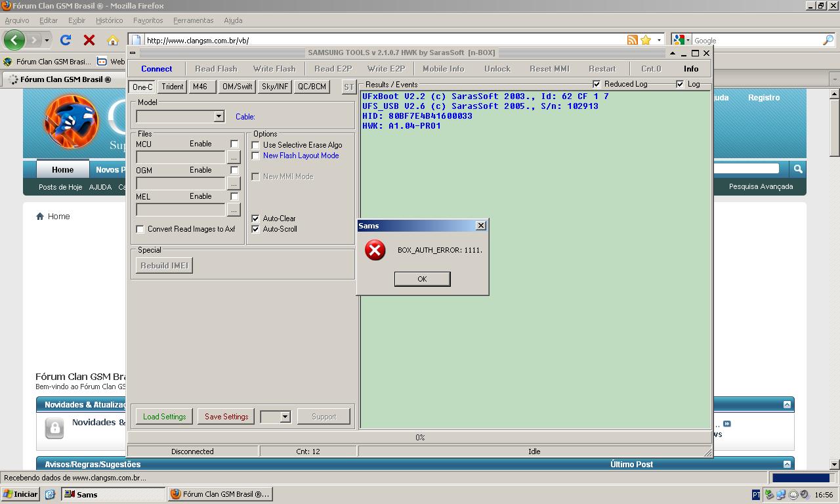The width and height of the screenshot is (840, 504).
Task: Click the Info button
Action: [691, 69]
